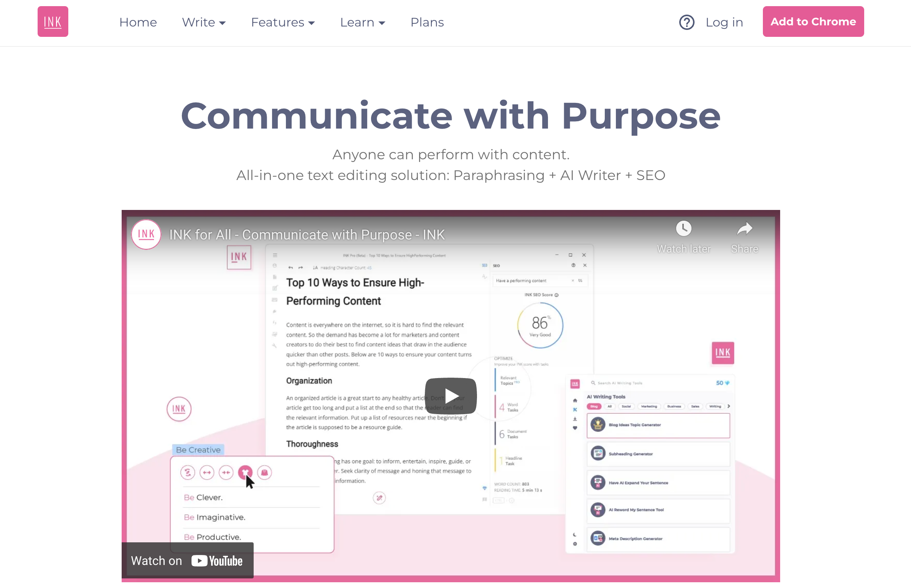Viewport: 911px width, 588px height.
Task: Click the INK logo in the top-left
Action: coord(52,21)
